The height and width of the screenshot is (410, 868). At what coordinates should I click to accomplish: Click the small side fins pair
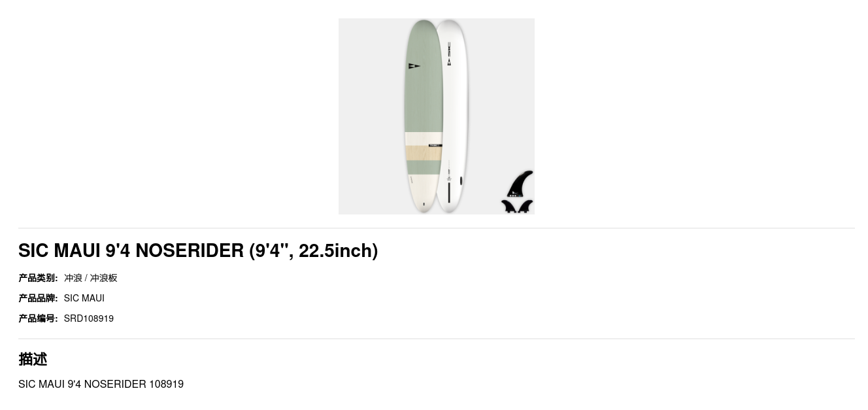517,207
